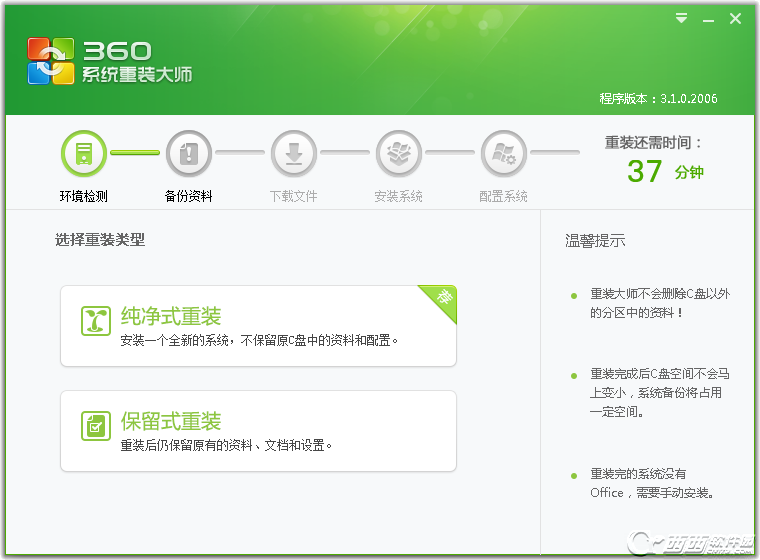This screenshot has height=560, width=760.
Task: Click the 360 logo icon
Action: click(x=51, y=61)
